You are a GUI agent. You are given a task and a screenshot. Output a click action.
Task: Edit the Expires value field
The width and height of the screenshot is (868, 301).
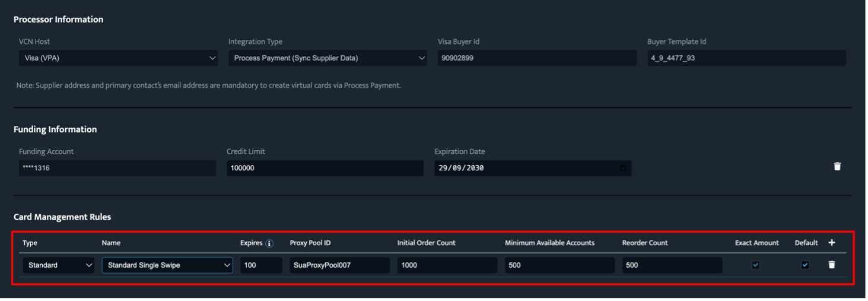[x=261, y=265]
